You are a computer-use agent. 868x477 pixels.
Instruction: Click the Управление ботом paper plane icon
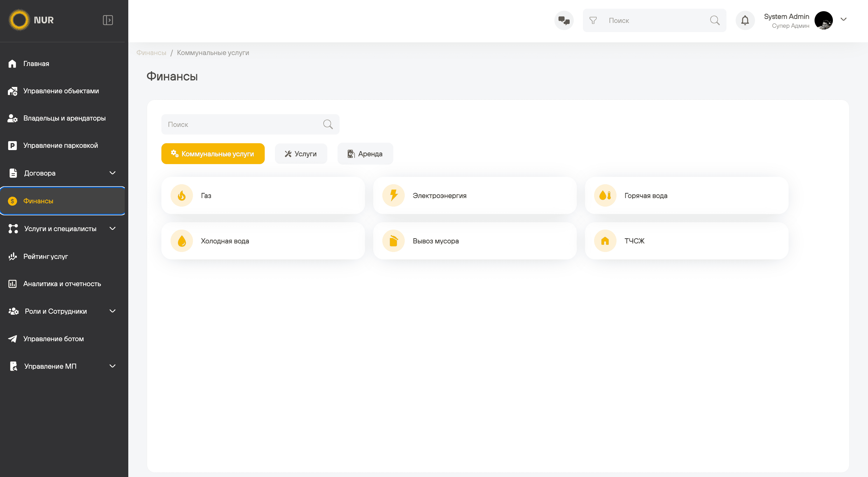point(12,339)
